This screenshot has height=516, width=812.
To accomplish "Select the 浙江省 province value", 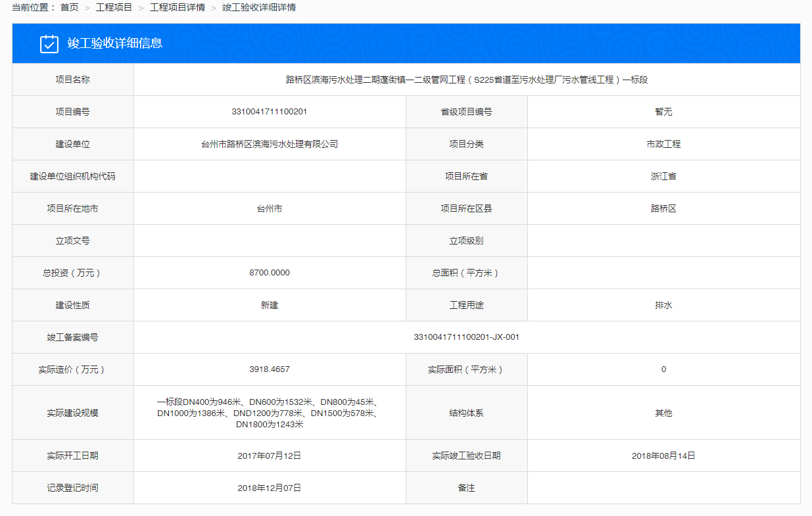I will [663, 176].
